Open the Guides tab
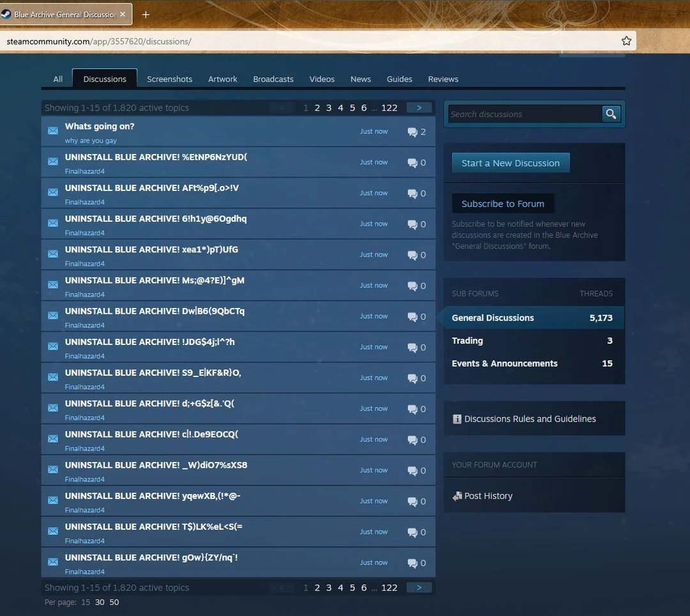690x616 pixels. [x=399, y=79]
